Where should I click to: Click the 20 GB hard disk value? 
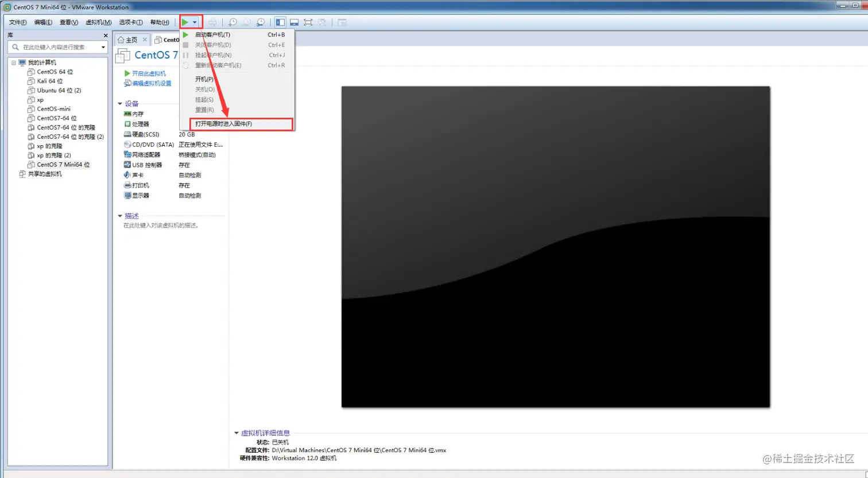(187, 134)
